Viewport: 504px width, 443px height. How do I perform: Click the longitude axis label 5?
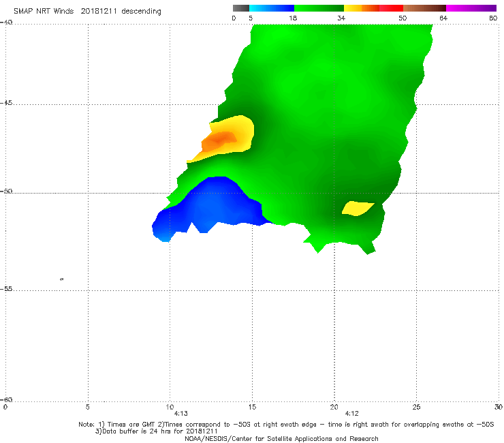[87, 407]
